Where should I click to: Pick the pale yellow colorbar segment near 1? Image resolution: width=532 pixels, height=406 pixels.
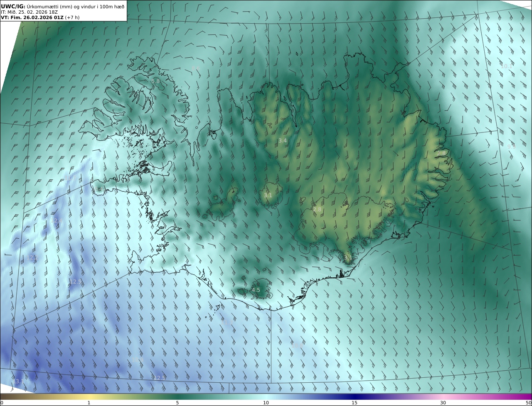(89, 396)
